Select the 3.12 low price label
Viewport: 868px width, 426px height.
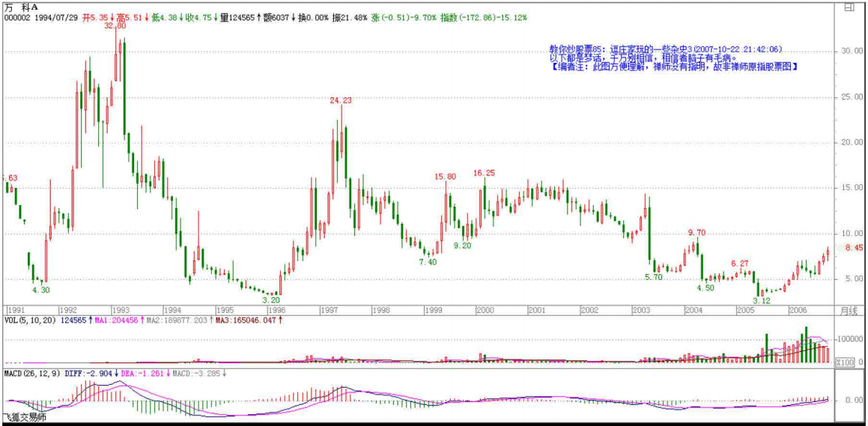tap(761, 300)
